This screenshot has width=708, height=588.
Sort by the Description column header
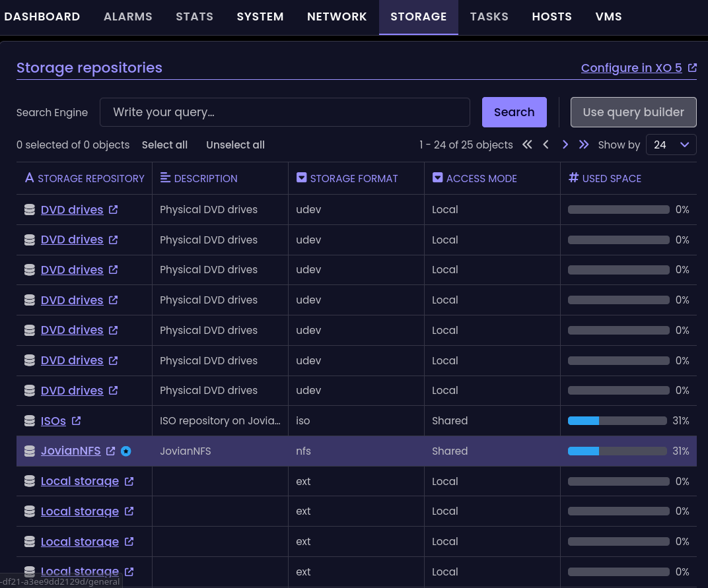[x=199, y=178]
